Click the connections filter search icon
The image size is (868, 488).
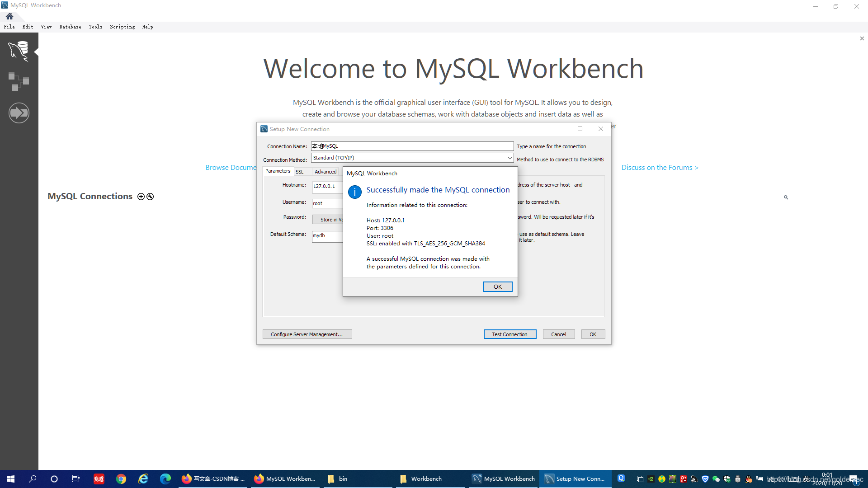click(x=786, y=197)
